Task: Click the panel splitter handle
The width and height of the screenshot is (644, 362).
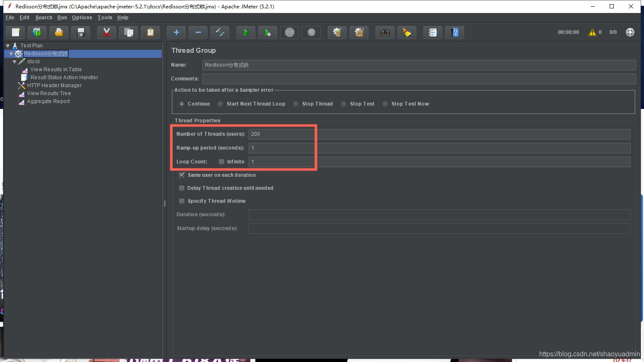Action: [165, 204]
